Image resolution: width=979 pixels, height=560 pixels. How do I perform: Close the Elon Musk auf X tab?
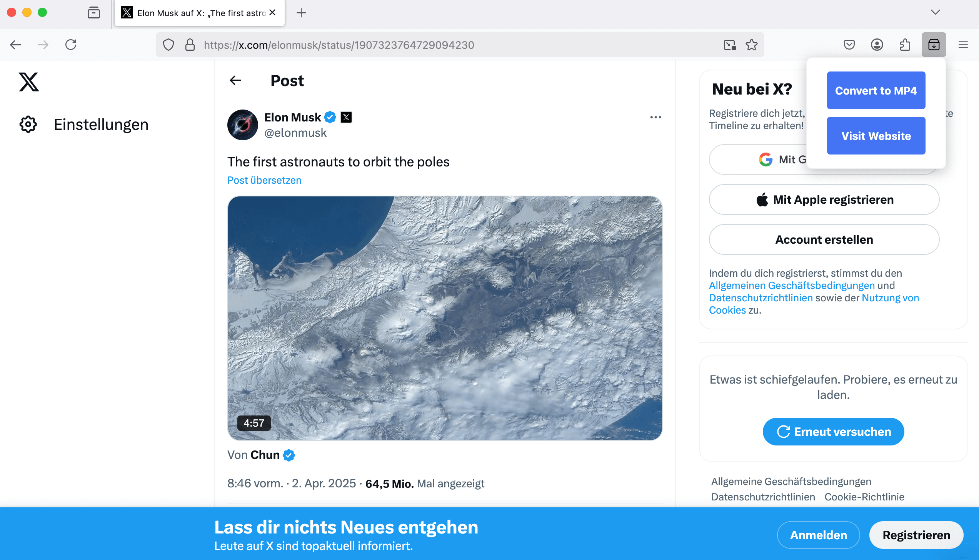click(272, 13)
